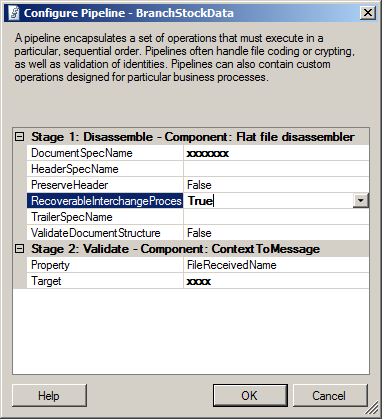Image resolution: width=382 pixels, height=419 pixels.
Task: Click the pipeline icon in title bar
Action: [14, 13]
